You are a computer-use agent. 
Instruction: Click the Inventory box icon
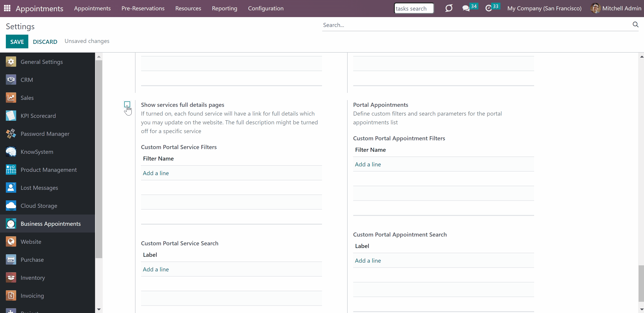[11, 278]
